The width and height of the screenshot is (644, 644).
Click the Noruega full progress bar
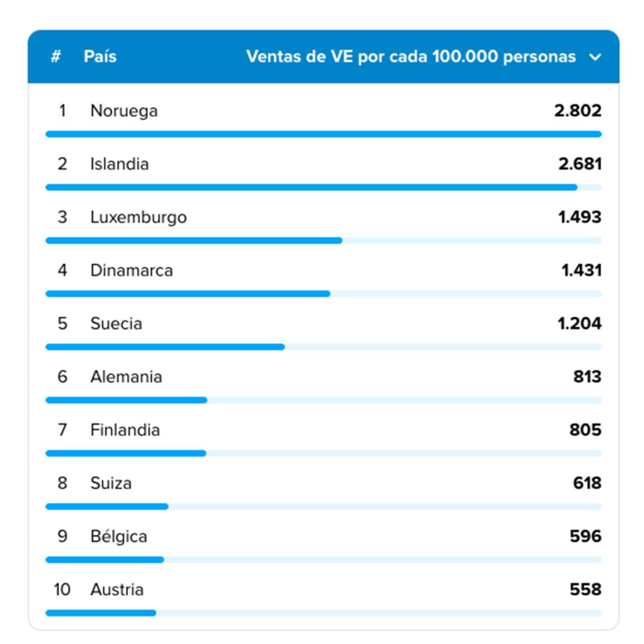pyautogui.click(x=323, y=134)
